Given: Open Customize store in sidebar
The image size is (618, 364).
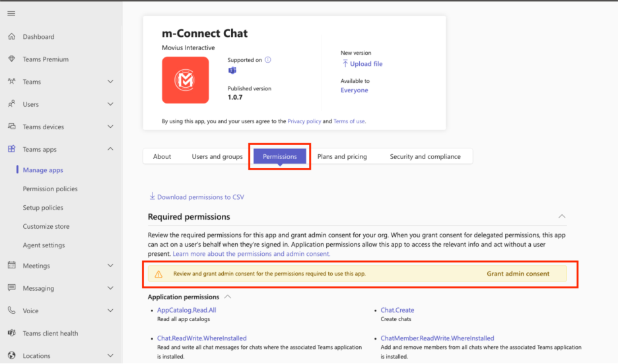Looking at the screenshot, I should [x=46, y=226].
